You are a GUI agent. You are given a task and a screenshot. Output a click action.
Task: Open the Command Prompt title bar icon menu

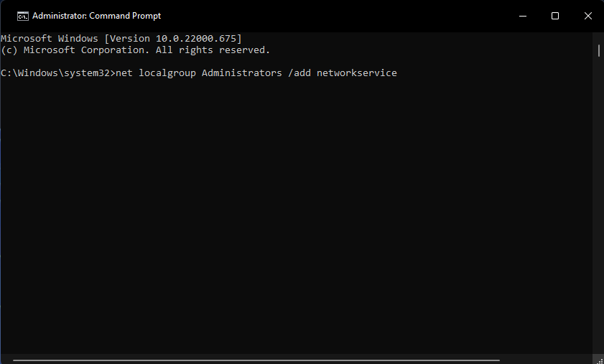click(23, 16)
